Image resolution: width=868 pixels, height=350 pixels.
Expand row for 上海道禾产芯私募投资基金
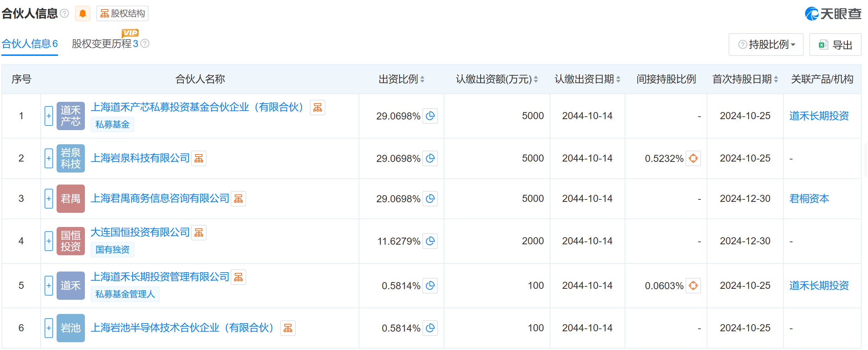pos(49,116)
